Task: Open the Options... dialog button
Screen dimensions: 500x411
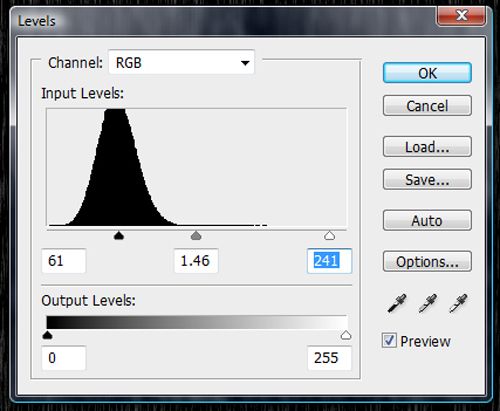Action: (427, 261)
